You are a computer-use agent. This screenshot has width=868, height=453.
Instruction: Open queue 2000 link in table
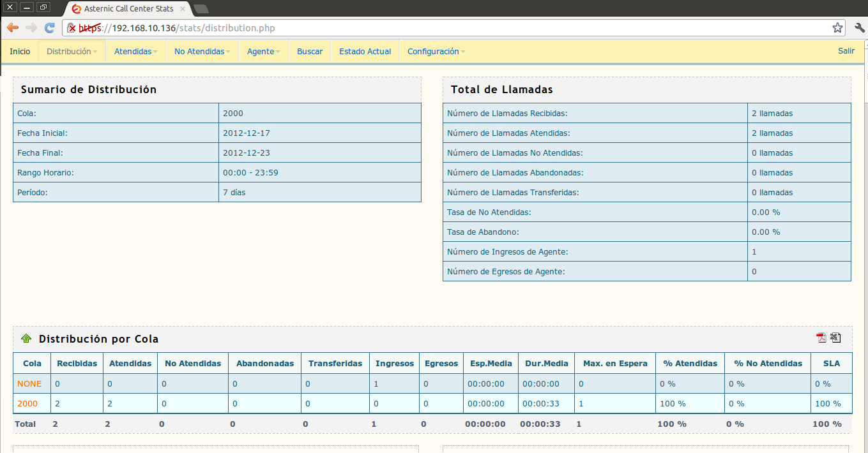[27, 404]
